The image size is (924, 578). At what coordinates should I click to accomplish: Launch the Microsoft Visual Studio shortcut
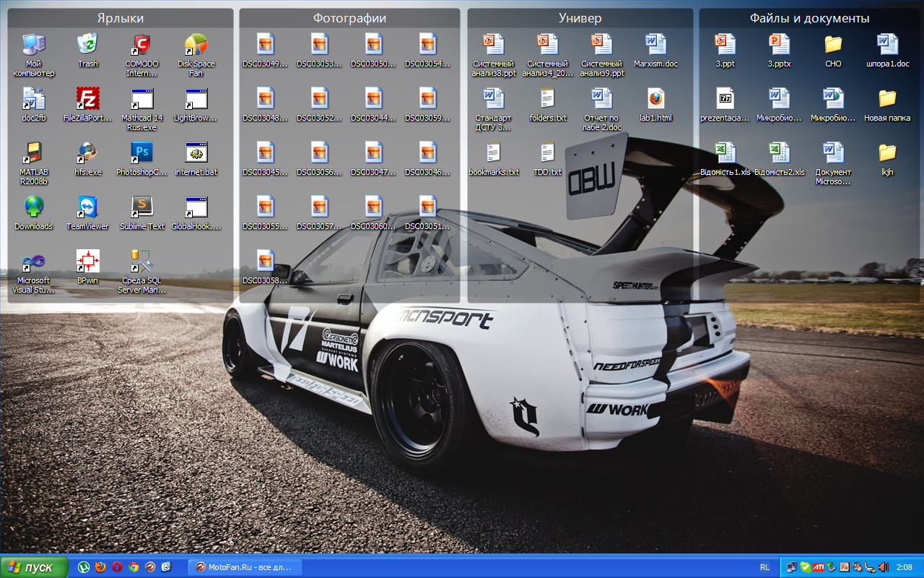(34, 262)
